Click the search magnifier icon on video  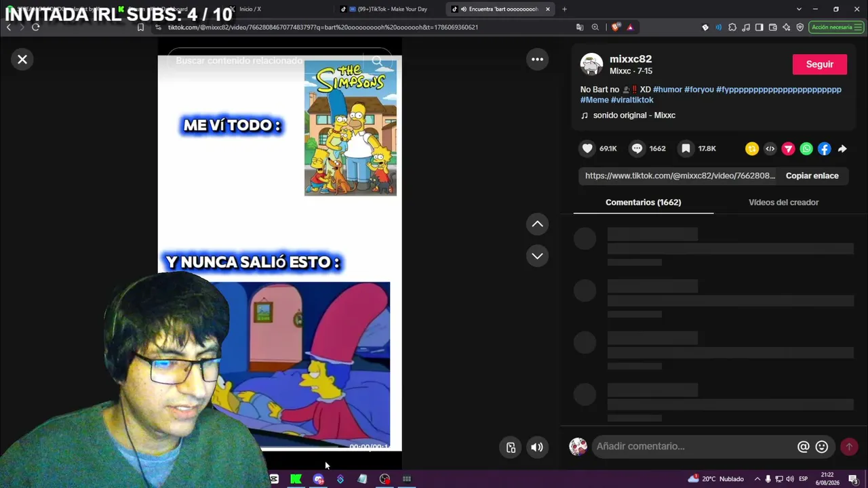pos(378,61)
